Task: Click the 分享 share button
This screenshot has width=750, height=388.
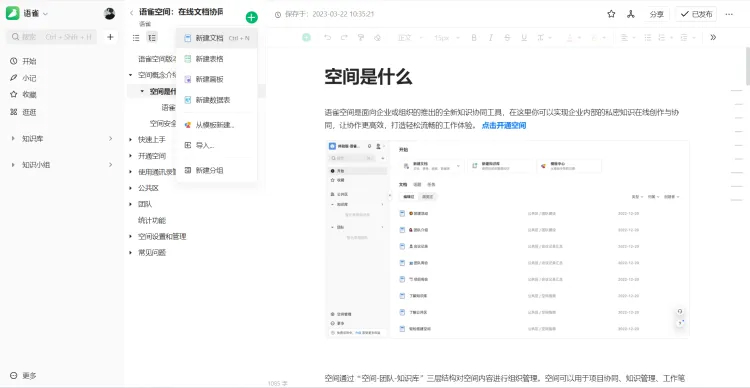Action: [656, 14]
